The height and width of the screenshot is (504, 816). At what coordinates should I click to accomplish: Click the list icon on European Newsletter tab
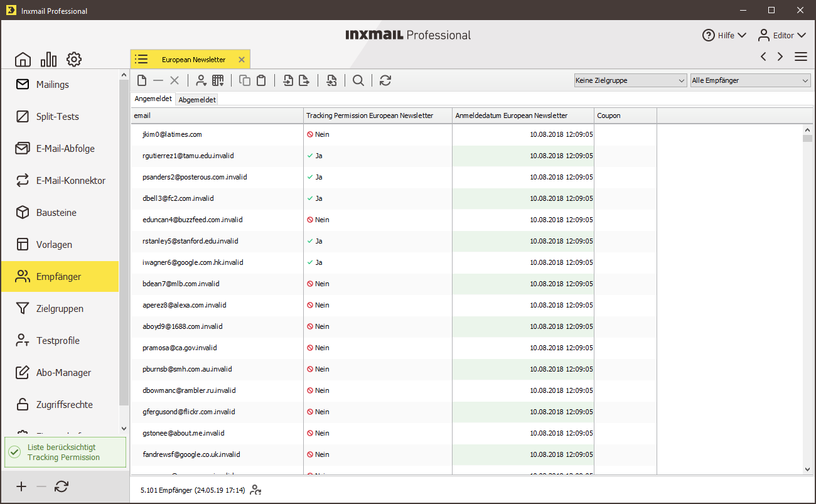pos(141,59)
